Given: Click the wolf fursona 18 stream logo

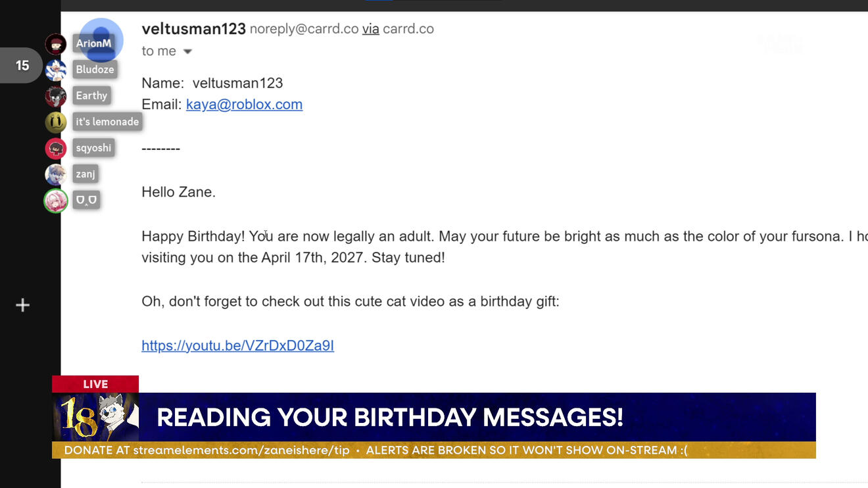Looking at the screenshot, I should (x=95, y=417).
